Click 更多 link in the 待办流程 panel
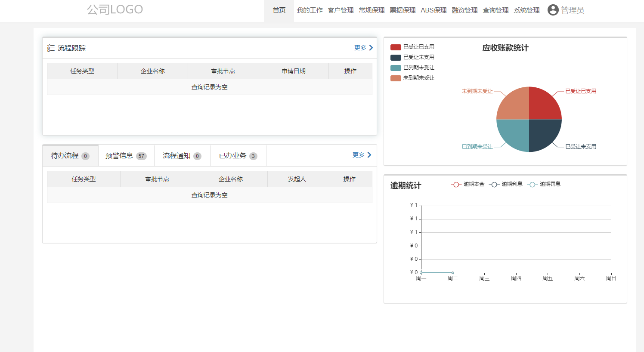Image resolution: width=644 pixels, height=352 pixels. (359, 155)
